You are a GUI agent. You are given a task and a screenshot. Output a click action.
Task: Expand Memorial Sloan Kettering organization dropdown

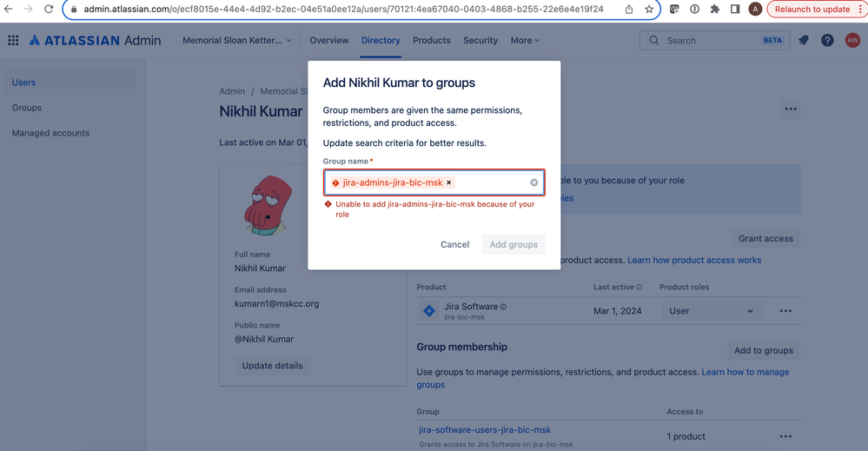click(x=237, y=40)
